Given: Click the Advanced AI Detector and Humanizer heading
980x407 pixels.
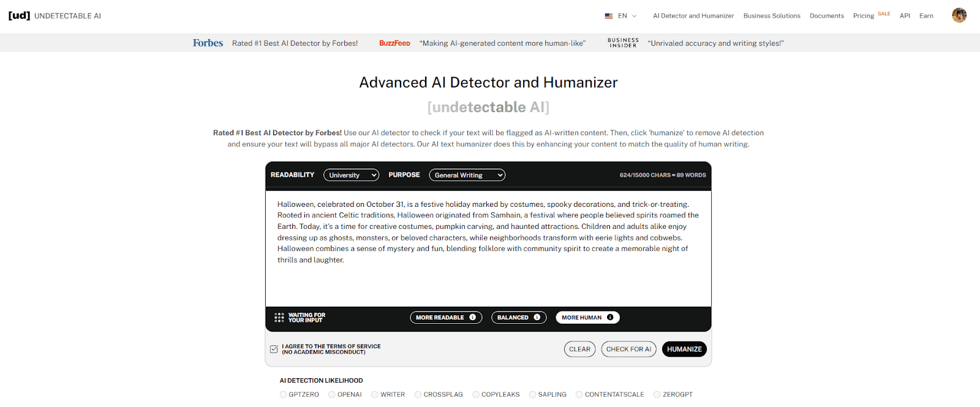Looking at the screenshot, I should point(488,82).
